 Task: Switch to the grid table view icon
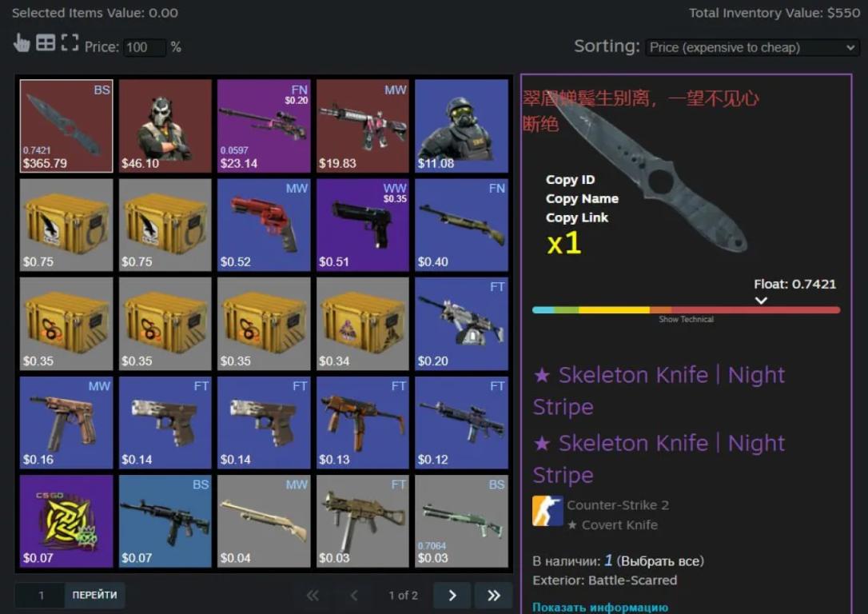[x=46, y=42]
